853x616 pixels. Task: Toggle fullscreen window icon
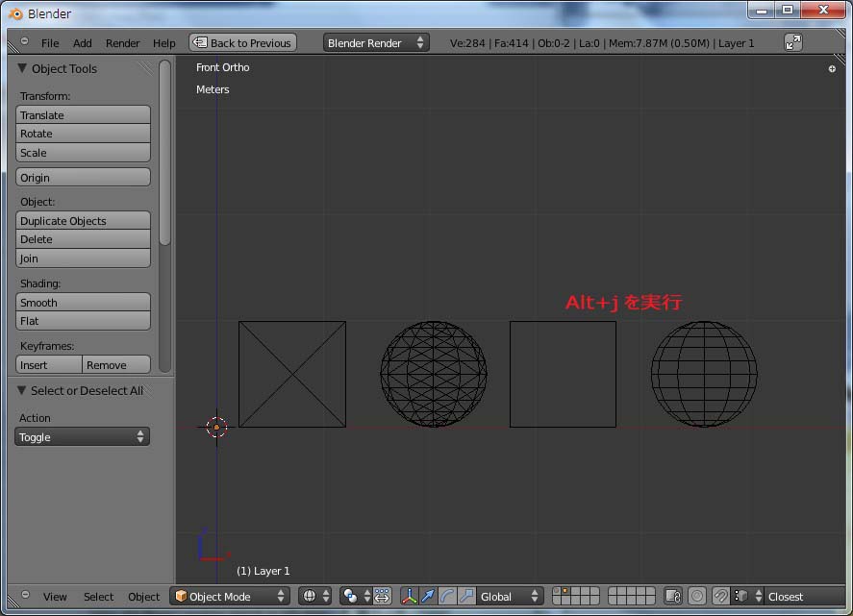point(793,42)
